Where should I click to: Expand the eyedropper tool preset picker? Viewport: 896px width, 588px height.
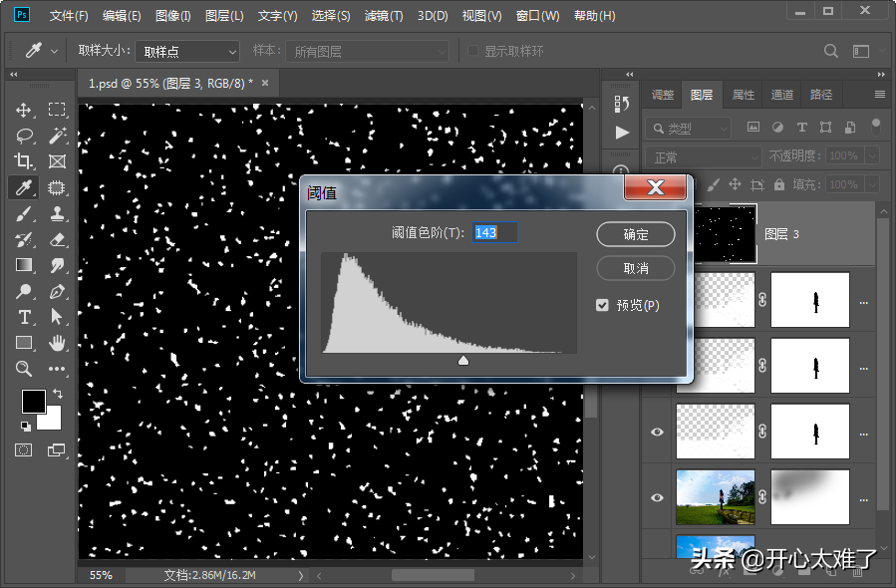[x=54, y=52]
